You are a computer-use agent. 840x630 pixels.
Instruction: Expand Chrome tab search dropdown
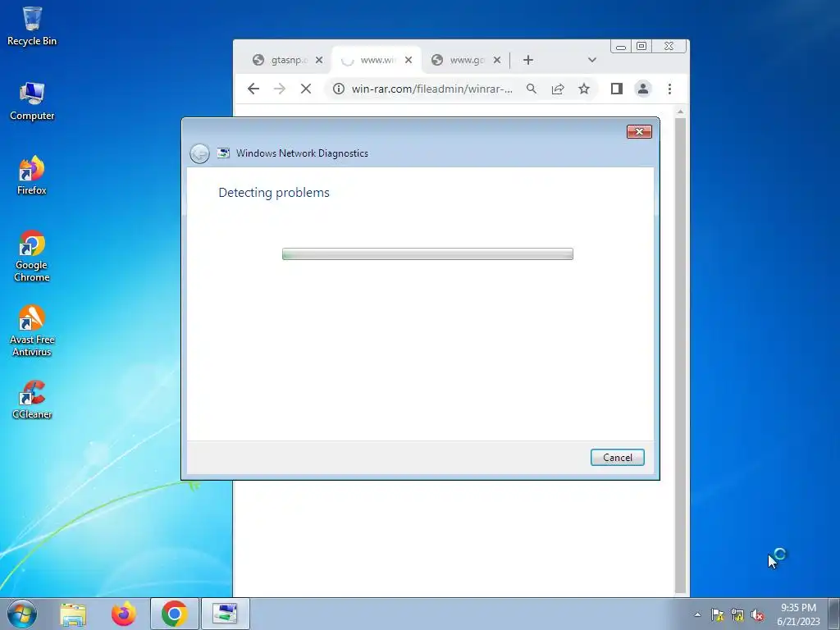coord(592,60)
